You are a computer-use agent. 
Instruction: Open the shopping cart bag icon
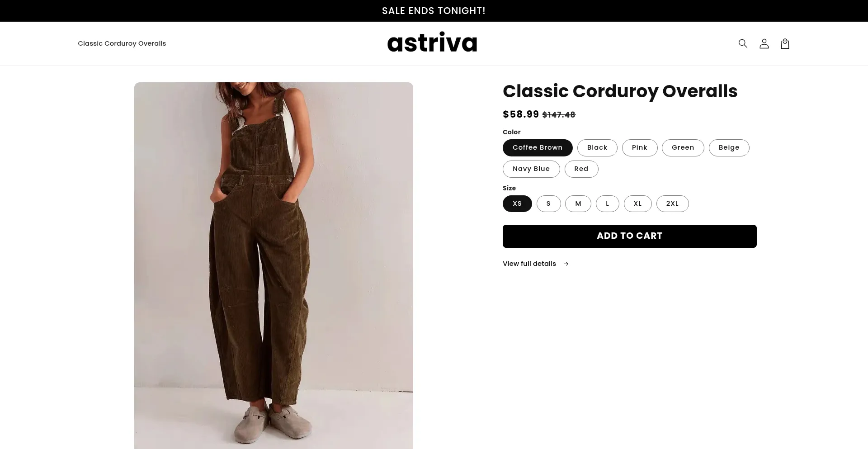[785, 43]
